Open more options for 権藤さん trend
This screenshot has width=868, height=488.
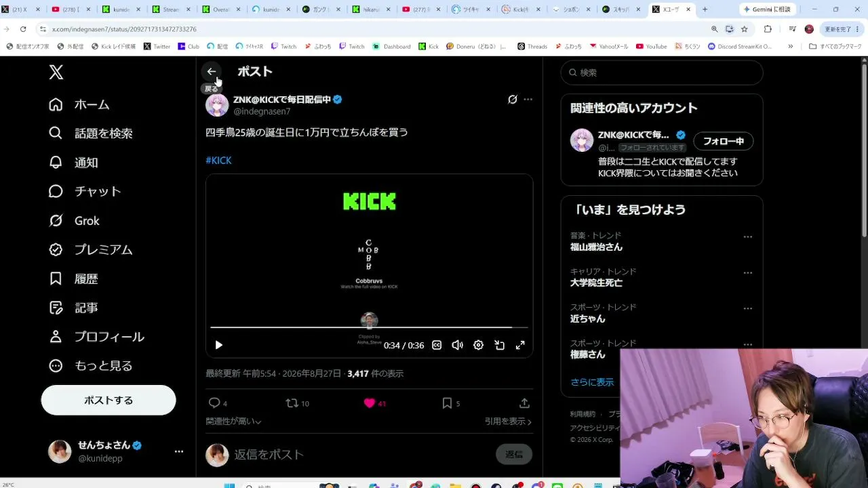[x=748, y=344]
